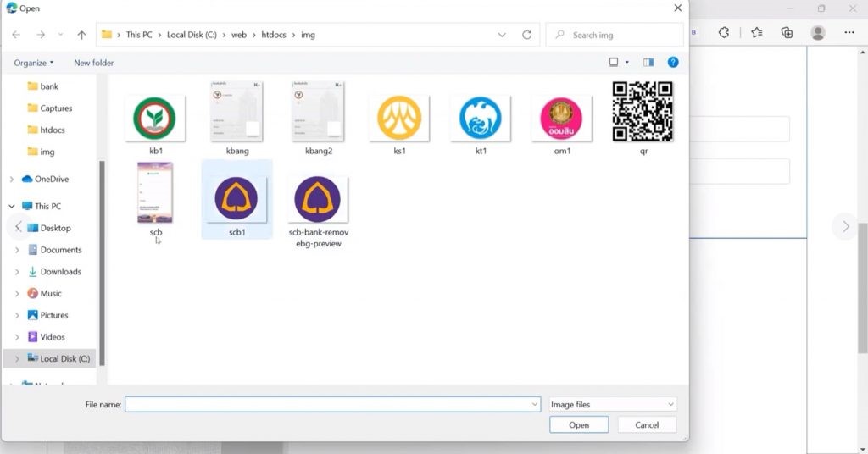Select the kt1 blue bird logo file
Viewport: 868px width, 454px height.
click(481, 124)
